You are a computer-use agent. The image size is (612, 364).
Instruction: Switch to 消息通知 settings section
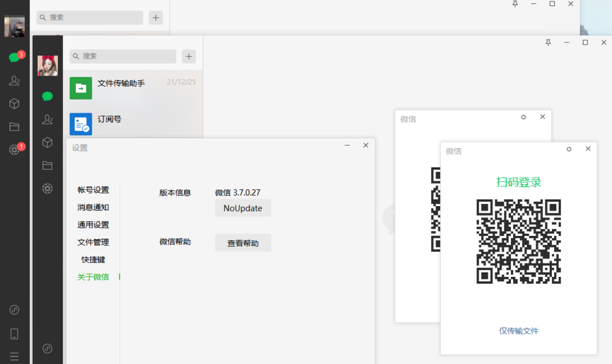pyautogui.click(x=93, y=207)
